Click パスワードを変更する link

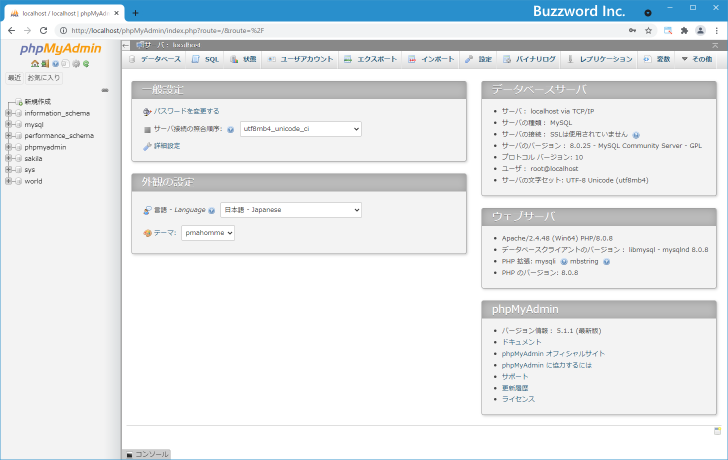tap(187, 111)
